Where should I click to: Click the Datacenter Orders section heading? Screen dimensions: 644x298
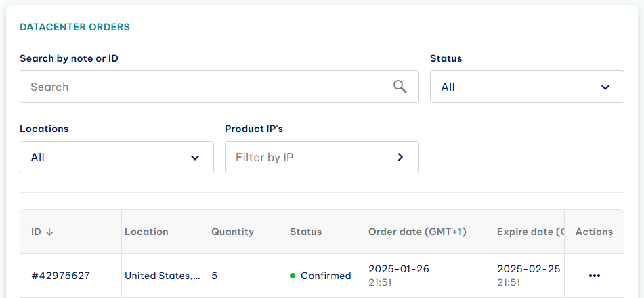point(74,27)
